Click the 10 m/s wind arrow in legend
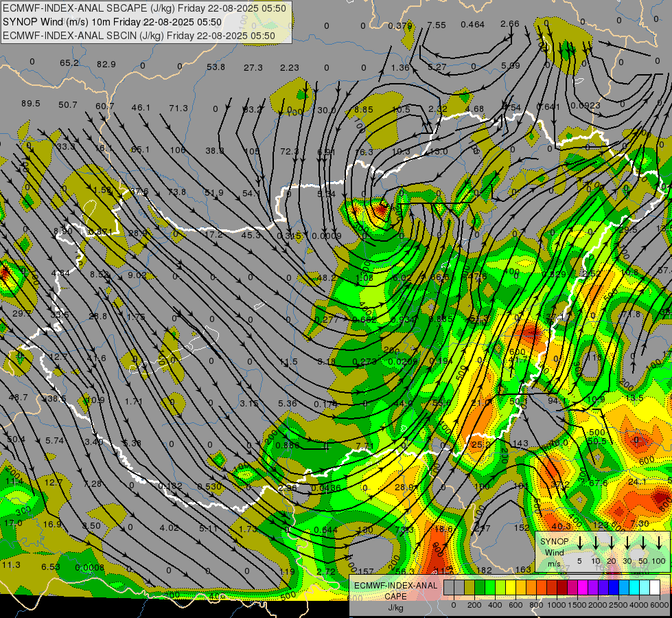 [596, 543]
